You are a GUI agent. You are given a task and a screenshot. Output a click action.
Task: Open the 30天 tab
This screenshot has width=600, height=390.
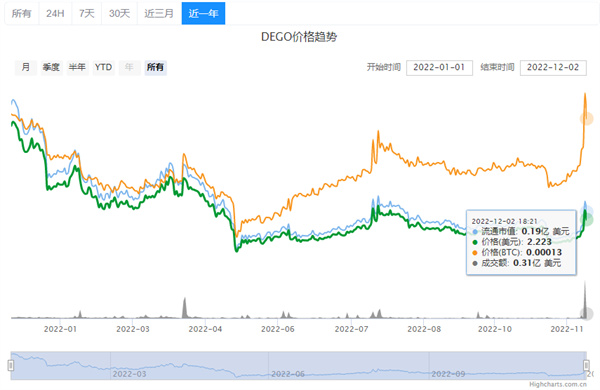click(x=119, y=13)
